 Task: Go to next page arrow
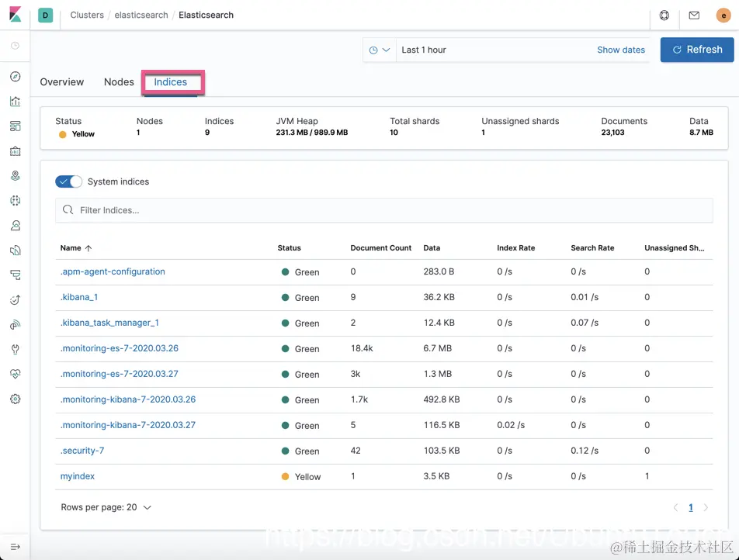tap(706, 507)
